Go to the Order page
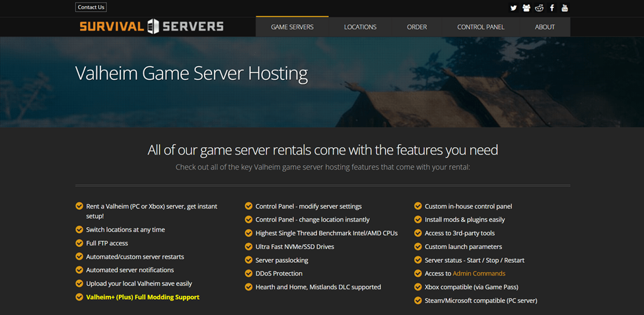Screen dimensions: 644x315 [x=417, y=27]
